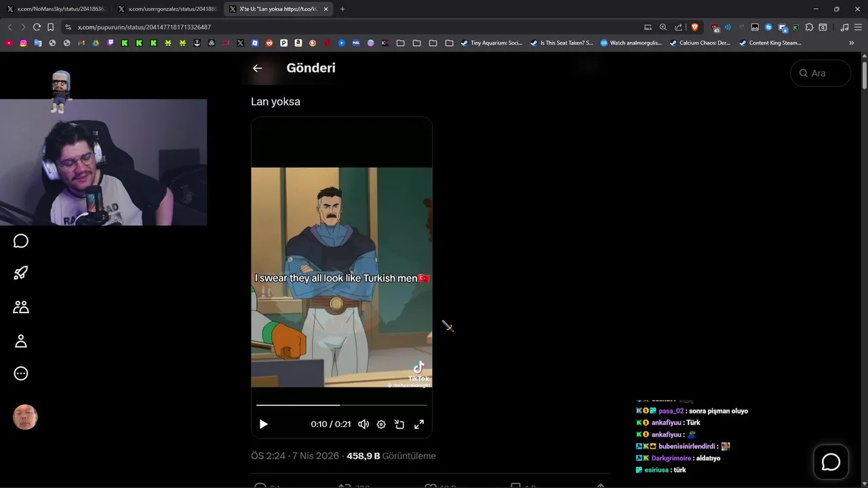
Task: Click the 458,9 B Görüntüleme views text
Action: click(391, 456)
